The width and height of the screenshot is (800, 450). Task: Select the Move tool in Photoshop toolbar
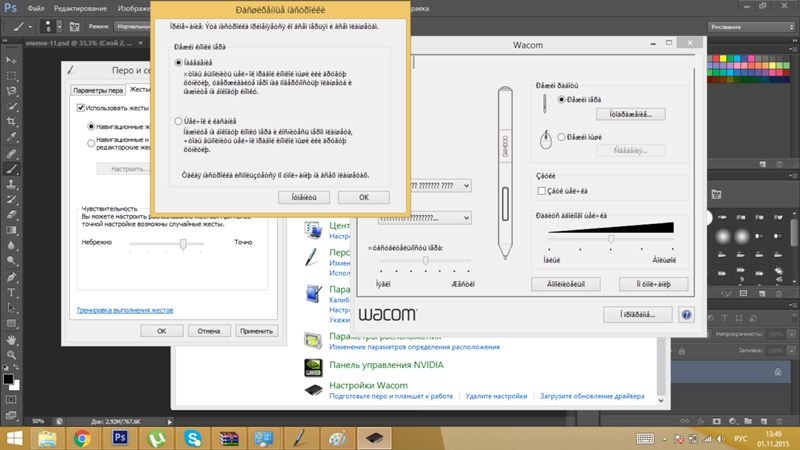coord(11,60)
